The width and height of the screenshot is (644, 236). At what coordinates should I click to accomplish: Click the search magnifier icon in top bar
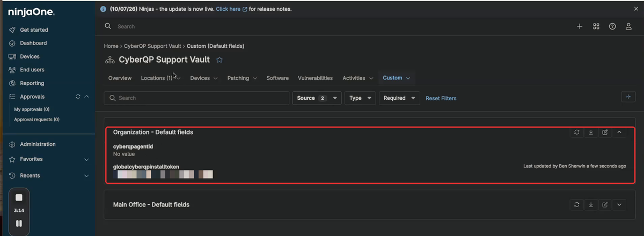click(x=108, y=26)
